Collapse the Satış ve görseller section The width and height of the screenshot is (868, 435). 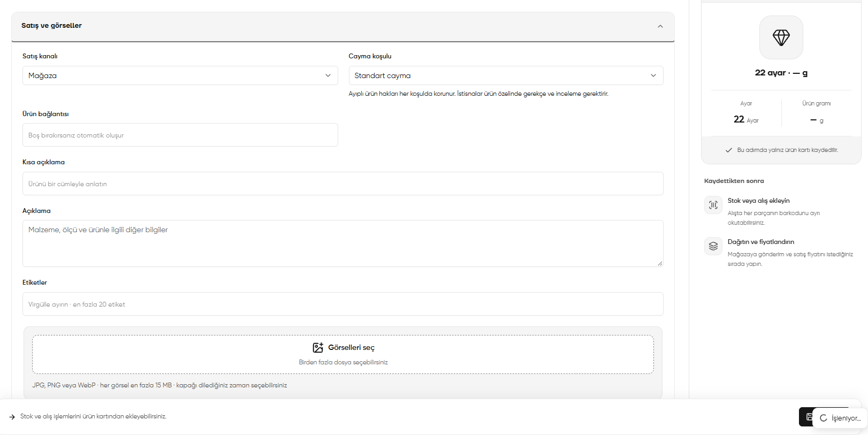click(x=660, y=26)
